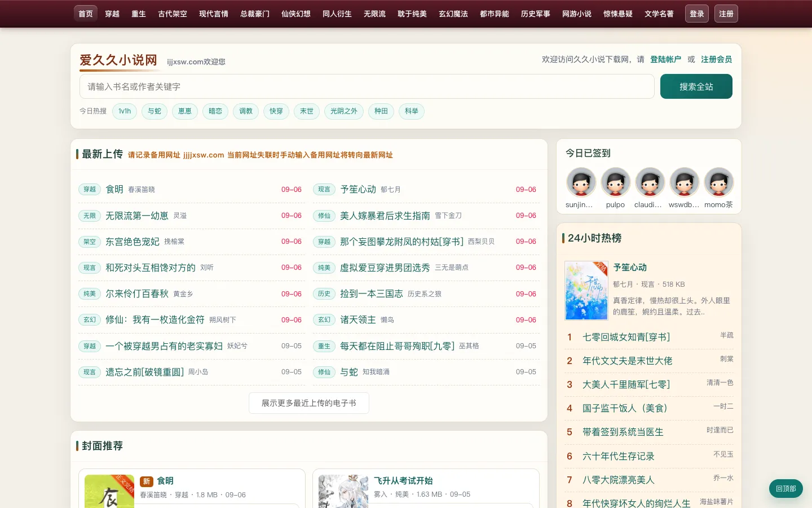812x508 pixels.
Task: Open 耽于纯美 category
Action: [412, 14]
